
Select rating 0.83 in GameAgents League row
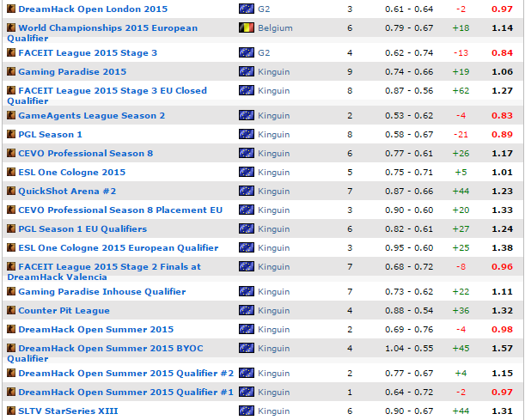503,116
